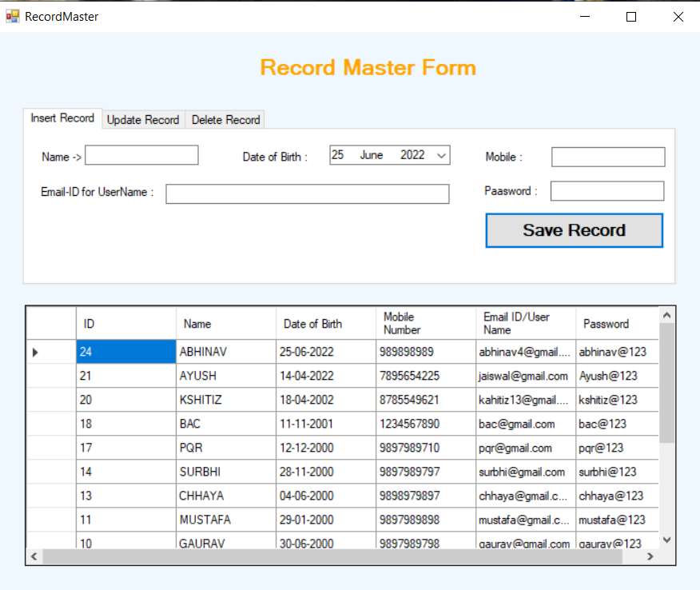Select the month June in date picker
This screenshot has height=590, width=700.
(372, 155)
